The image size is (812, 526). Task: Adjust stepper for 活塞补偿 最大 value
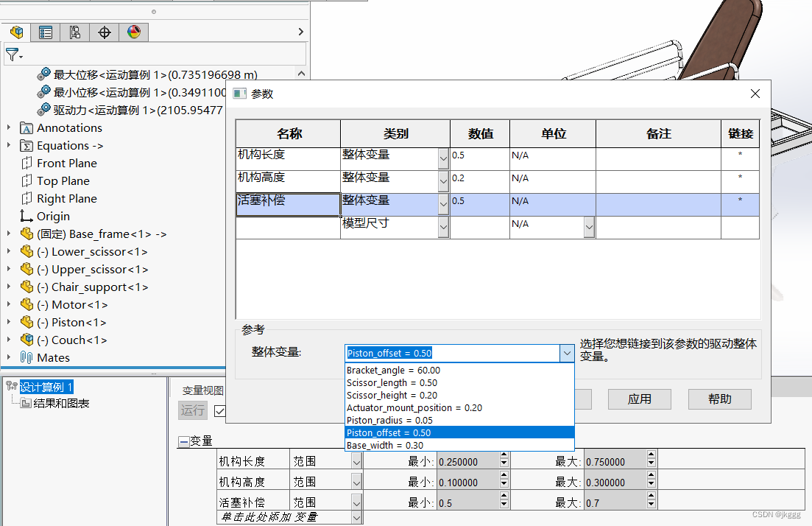tap(652, 501)
